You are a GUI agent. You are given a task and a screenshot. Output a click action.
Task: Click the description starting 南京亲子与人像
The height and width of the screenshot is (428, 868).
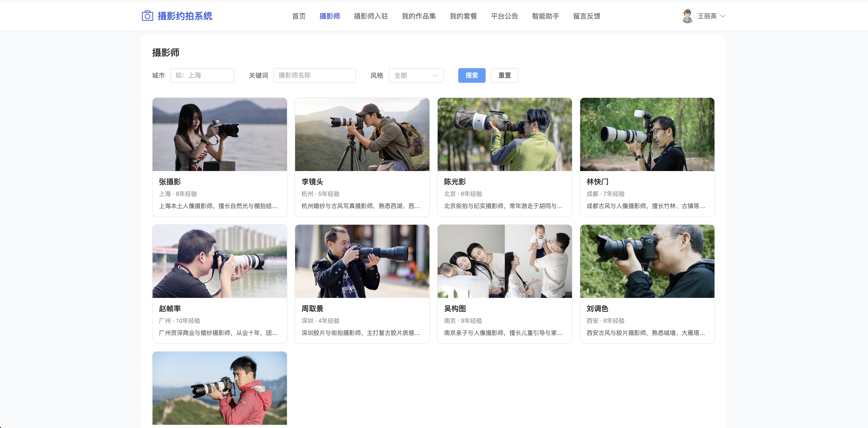(503, 333)
